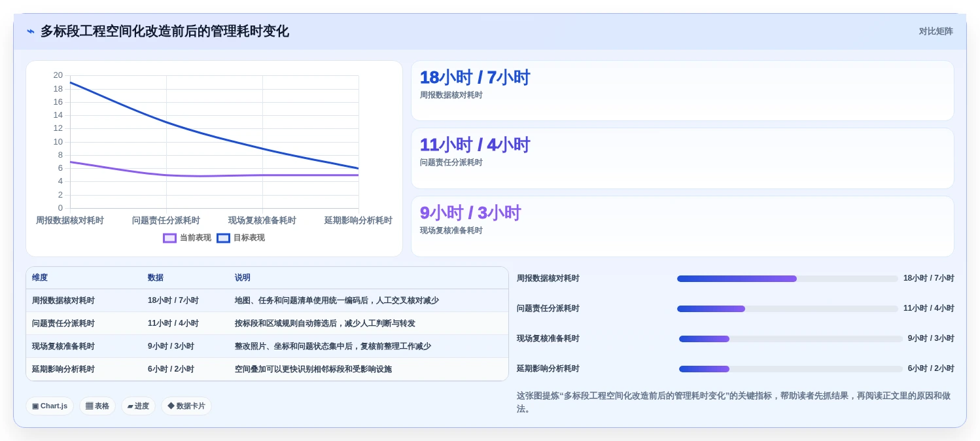Click the 问题责任分派耗时 progress bar

click(787, 309)
